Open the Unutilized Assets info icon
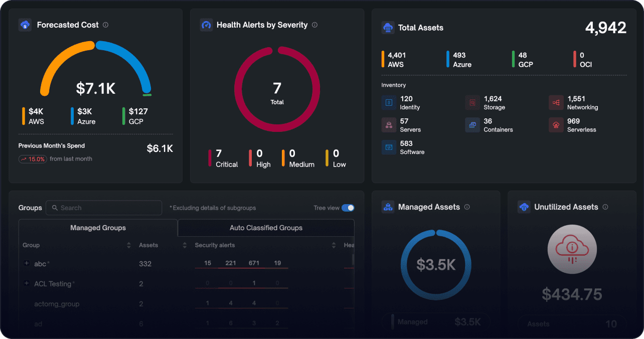This screenshot has width=644, height=339. click(605, 207)
